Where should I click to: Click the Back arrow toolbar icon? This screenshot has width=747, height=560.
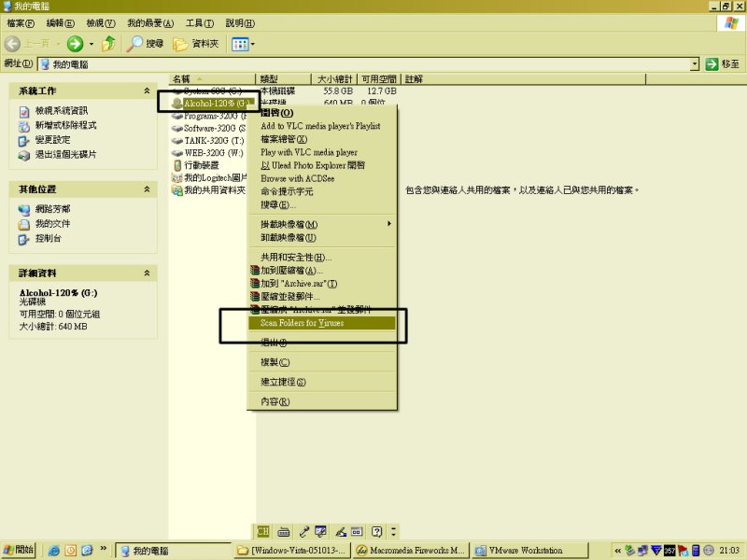coord(12,44)
